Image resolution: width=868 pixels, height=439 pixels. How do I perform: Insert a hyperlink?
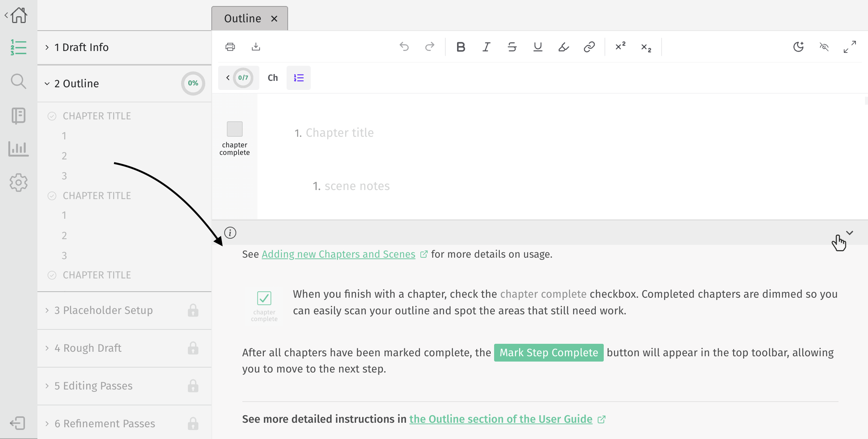click(589, 47)
